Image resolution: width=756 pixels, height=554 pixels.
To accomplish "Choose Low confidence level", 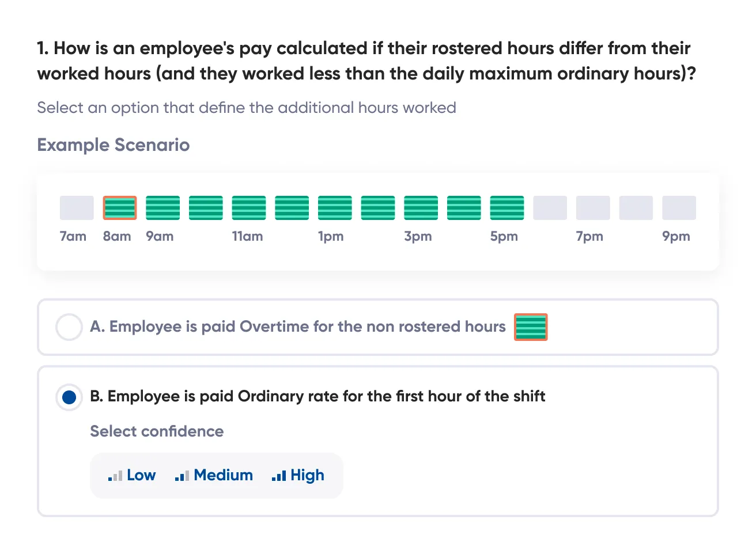I will coord(141,475).
